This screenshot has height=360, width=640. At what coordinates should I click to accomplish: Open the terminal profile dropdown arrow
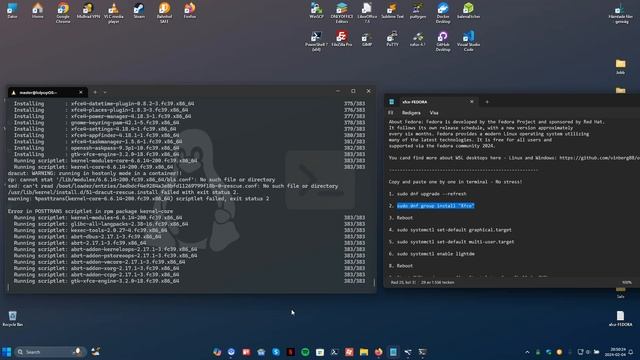[105, 92]
